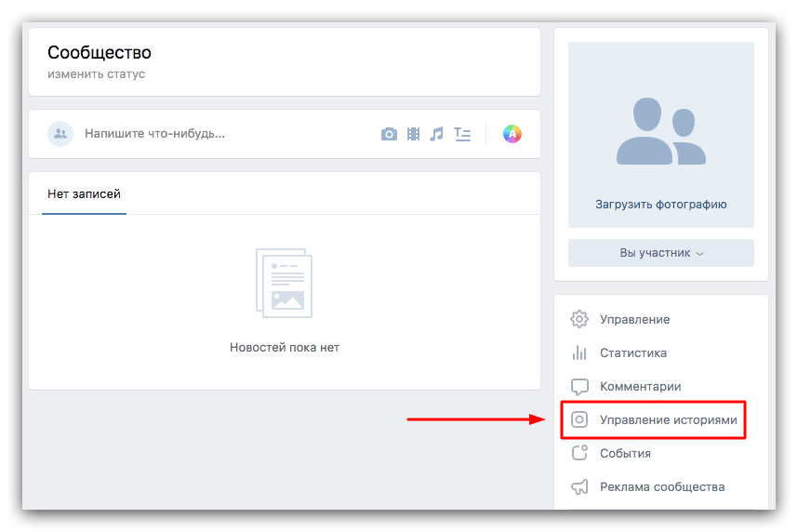Click the bar chart icon for Статистика
Screen dimensions: 798x532
pos(579,352)
